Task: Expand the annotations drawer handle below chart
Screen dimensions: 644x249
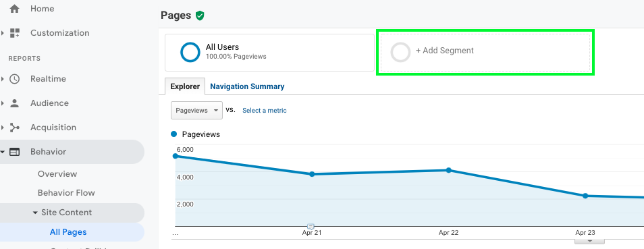Action: 589,242
